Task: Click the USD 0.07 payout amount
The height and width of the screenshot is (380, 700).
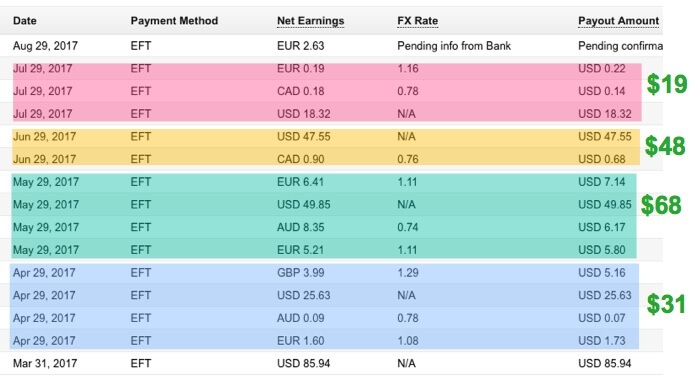Action: (602, 318)
